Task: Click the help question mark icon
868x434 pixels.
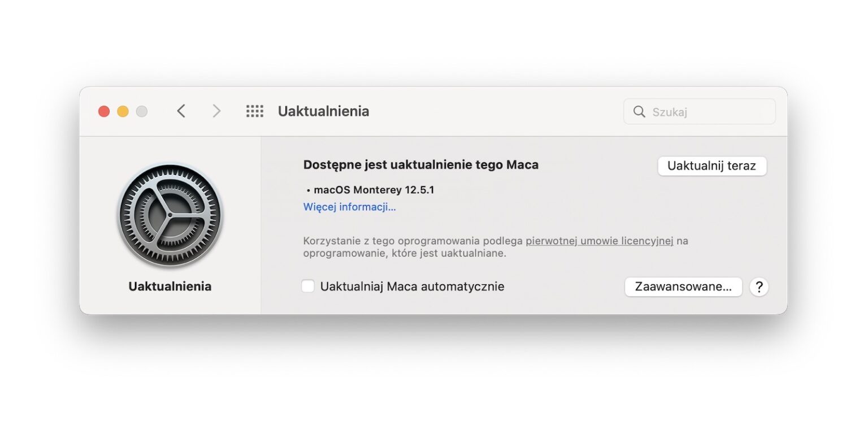Action: coord(759,287)
